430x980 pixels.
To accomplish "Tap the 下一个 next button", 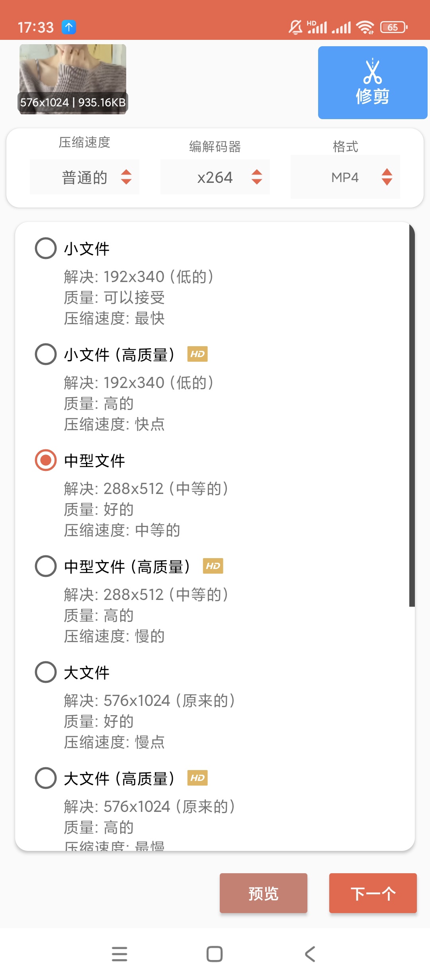I will pos(373,893).
